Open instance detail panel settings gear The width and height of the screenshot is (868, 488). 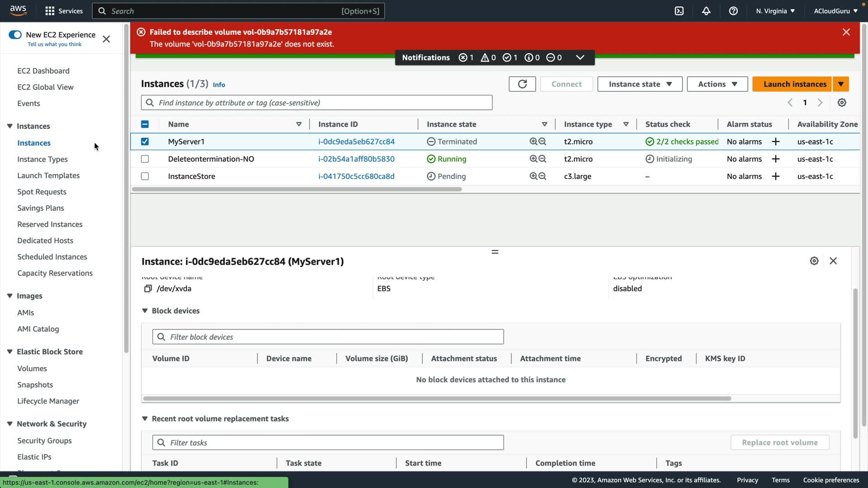814,261
